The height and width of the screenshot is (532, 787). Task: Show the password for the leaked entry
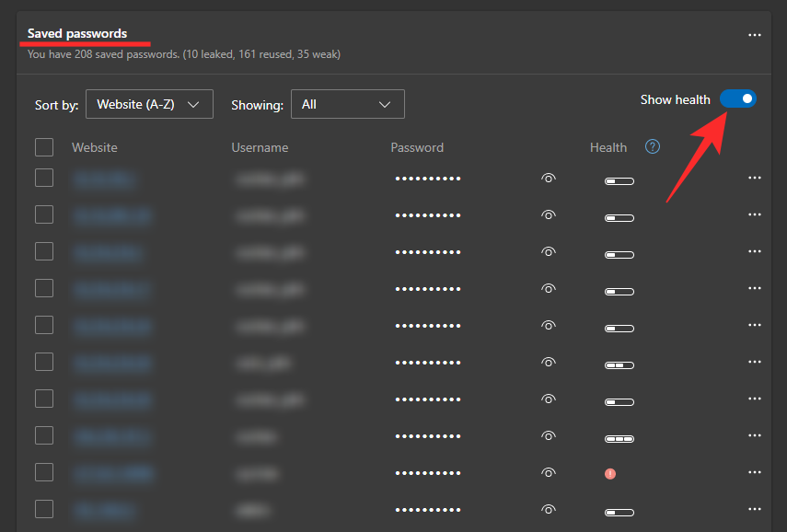549,473
